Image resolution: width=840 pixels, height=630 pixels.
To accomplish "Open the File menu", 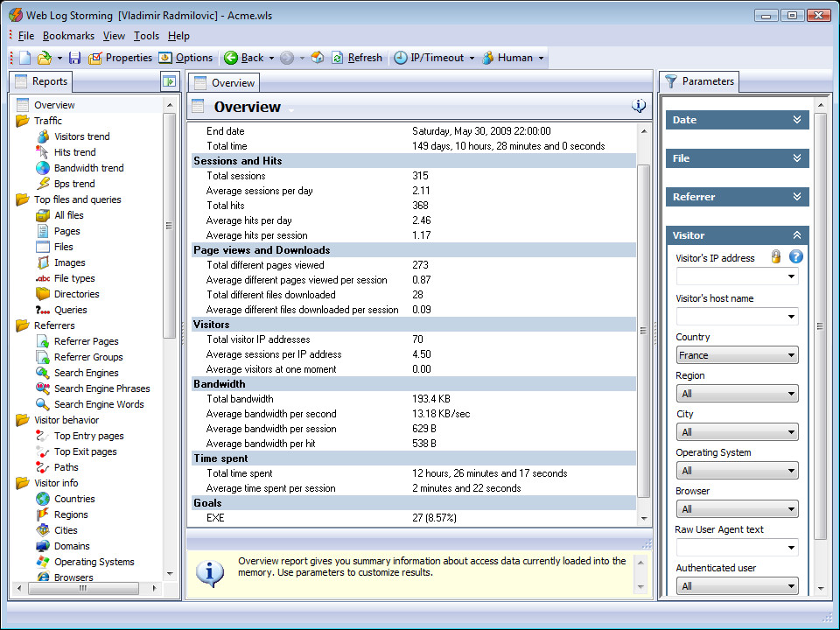I will click(x=25, y=36).
